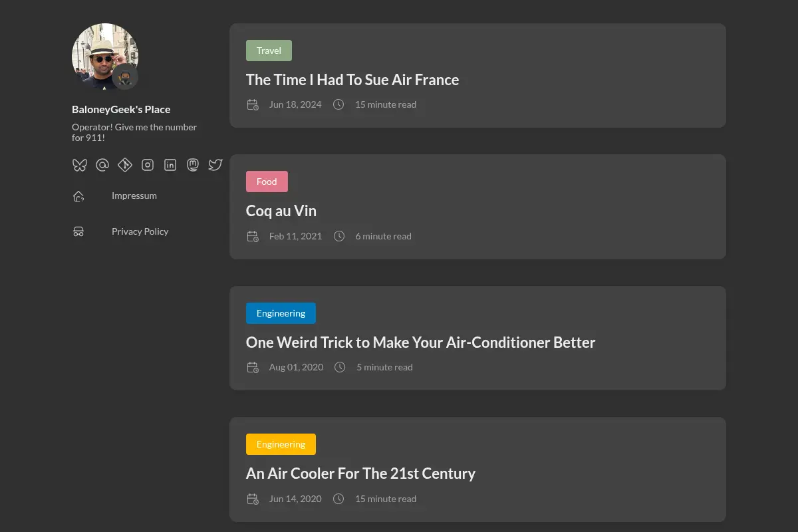
Task: Click the house icon beside Impressum
Action: click(x=78, y=196)
